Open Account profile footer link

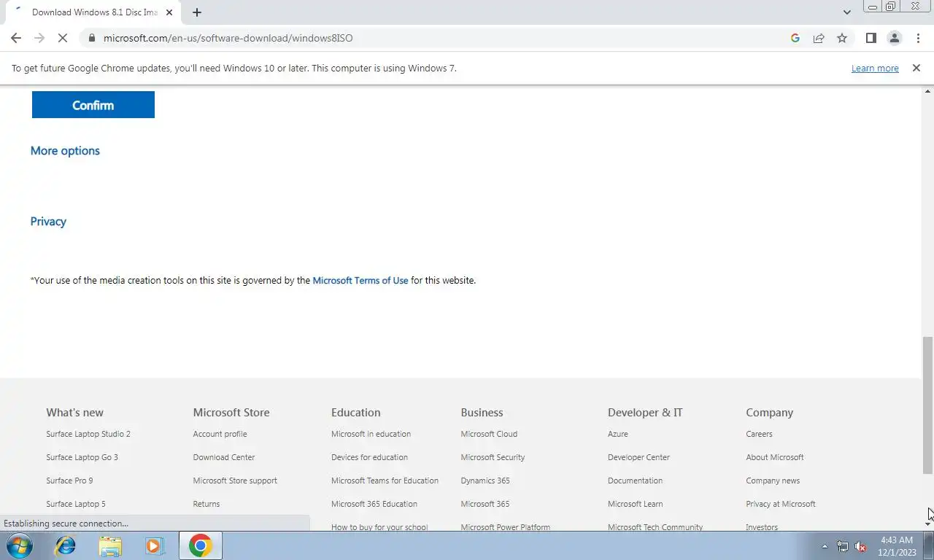pyautogui.click(x=220, y=434)
